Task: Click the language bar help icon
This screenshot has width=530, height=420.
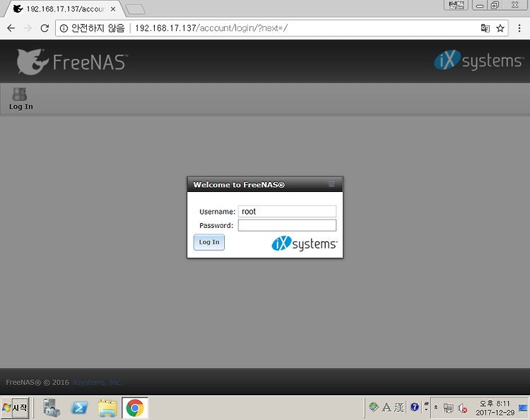Action: pyautogui.click(x=414, y=407)
